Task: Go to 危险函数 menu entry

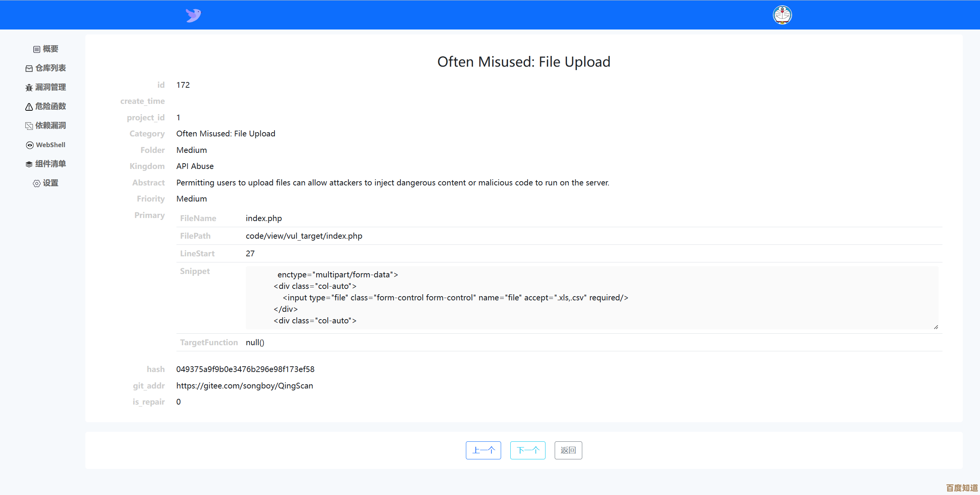Action: coord(51,107)
